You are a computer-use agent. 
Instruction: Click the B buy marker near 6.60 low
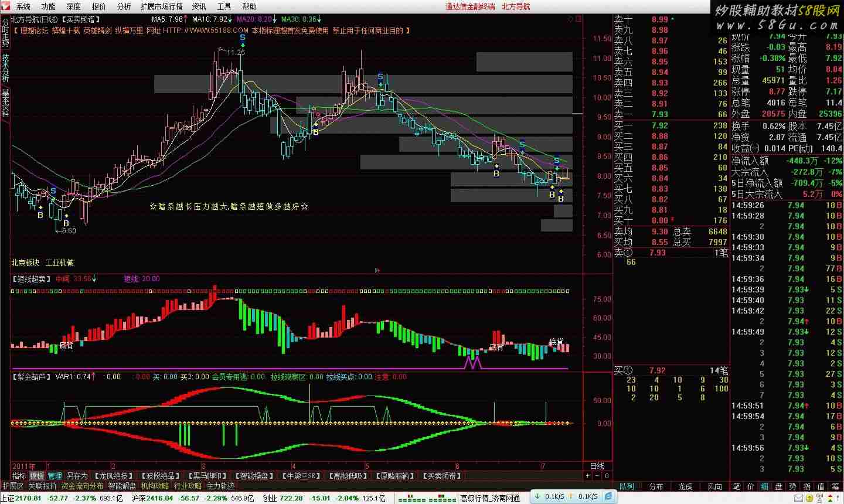tap(66, 223)
